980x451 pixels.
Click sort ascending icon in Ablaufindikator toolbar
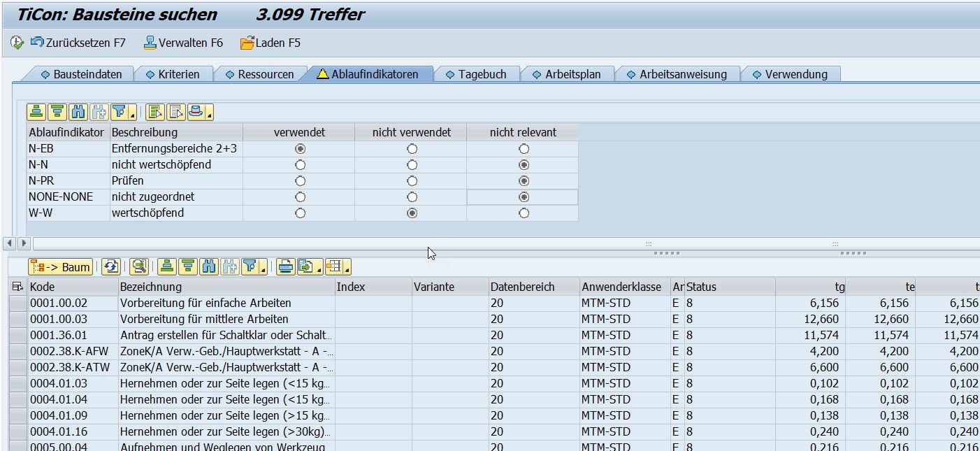click(36, 112)
